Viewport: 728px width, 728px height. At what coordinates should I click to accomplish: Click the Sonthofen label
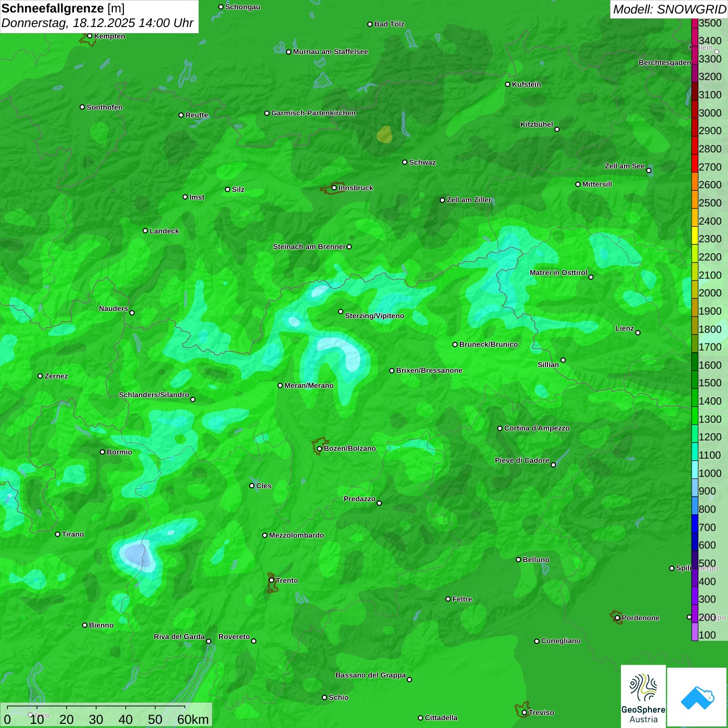pos(105,107)
